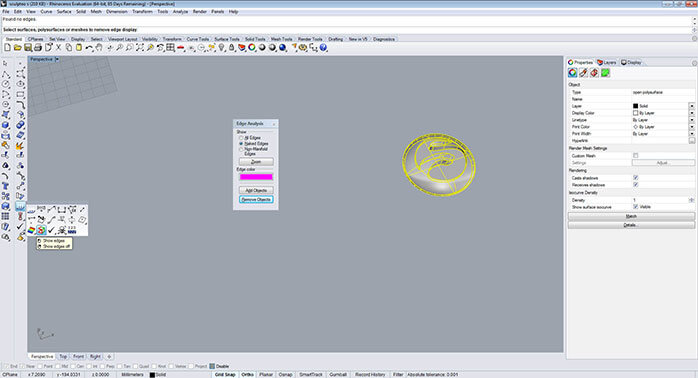Image resolution: width=698 pixels, height=378 pixels.
Task: Open the Perspective viewport title dropdown arrow
Action: pyautogui.click(x=57, y=59)
